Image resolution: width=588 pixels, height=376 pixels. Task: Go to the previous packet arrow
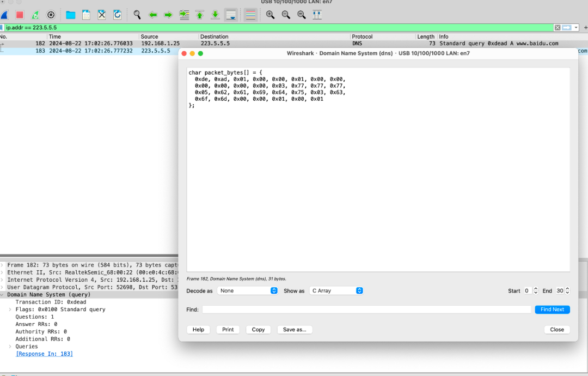point(153,15)
